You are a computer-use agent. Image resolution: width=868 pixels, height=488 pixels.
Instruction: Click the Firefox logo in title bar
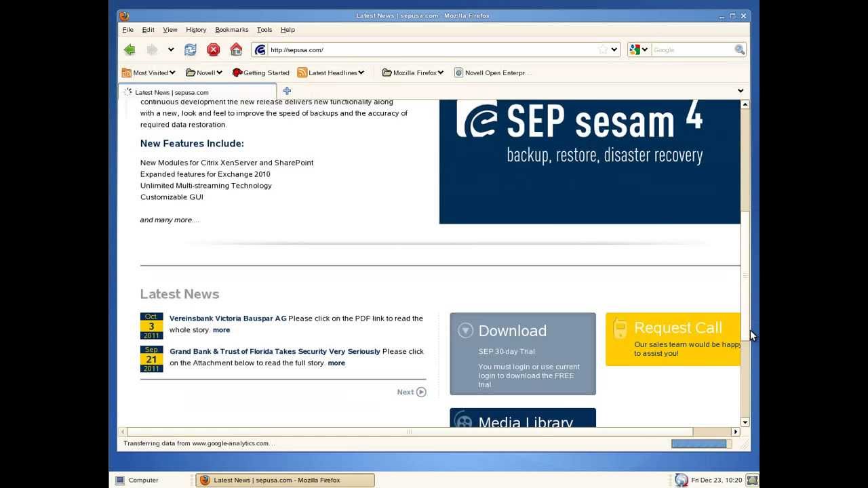(x=123, y=16)
